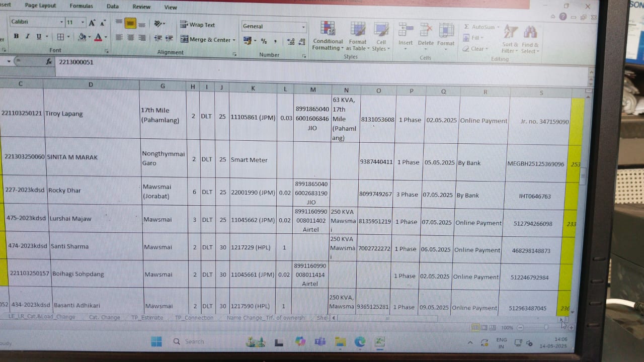Open Format cells menu in Cells group
This screenshot has width=644, height=362.
coord(446,35)
